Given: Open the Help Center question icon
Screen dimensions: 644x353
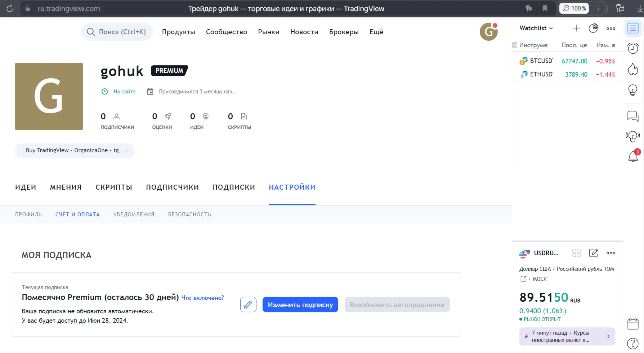Looking at the screenshot, I should (x=633, y=344).
